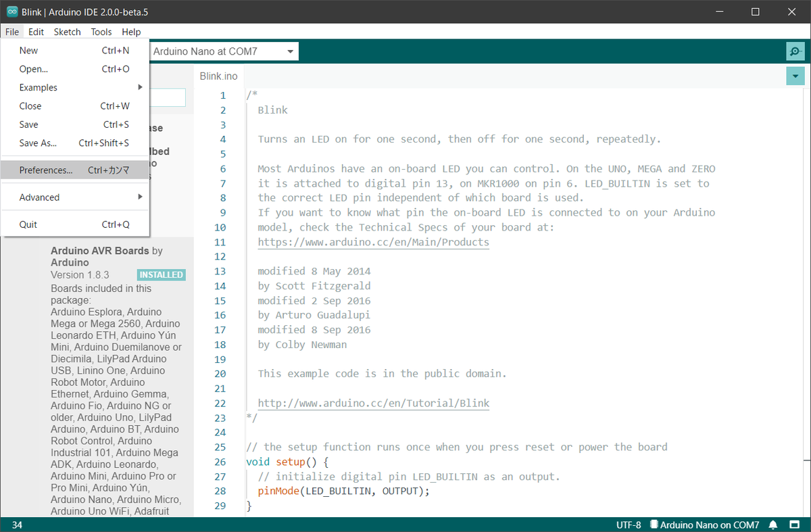
Task: Click the INSTALLED badge for Arduino AVR Boards
Action: click(x=161, y=275)
